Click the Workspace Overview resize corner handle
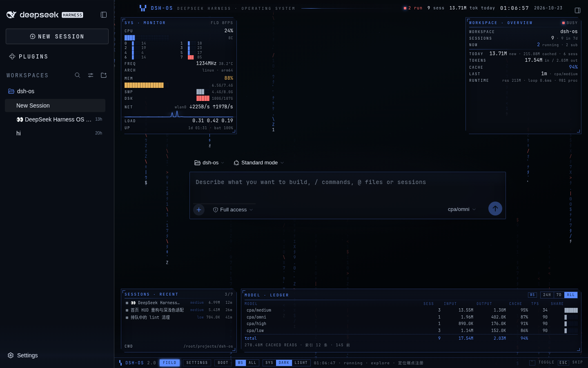 tap(578, 131)
